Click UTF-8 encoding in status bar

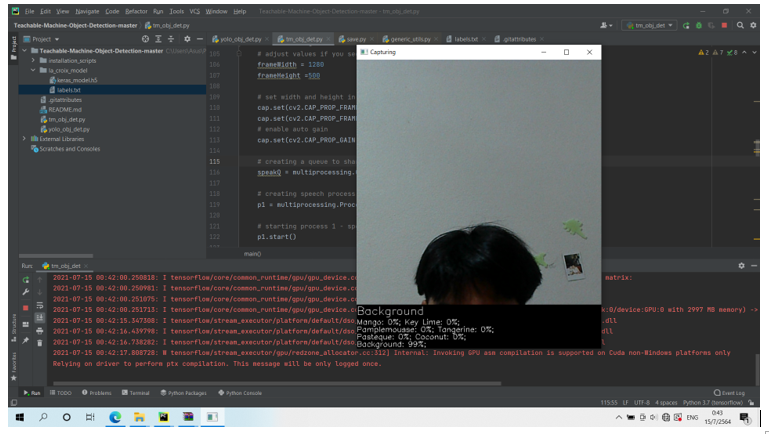[x=641, y=403]
